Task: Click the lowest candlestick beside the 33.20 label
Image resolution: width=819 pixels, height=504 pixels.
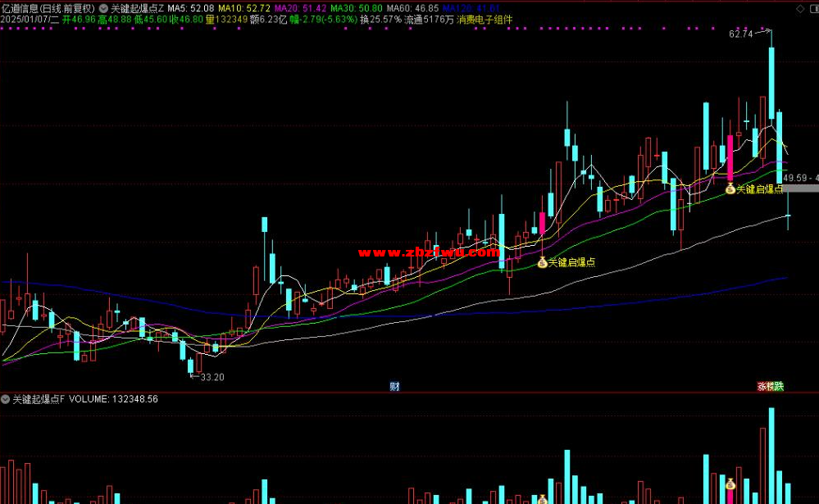Action: [x=191, y=366]
